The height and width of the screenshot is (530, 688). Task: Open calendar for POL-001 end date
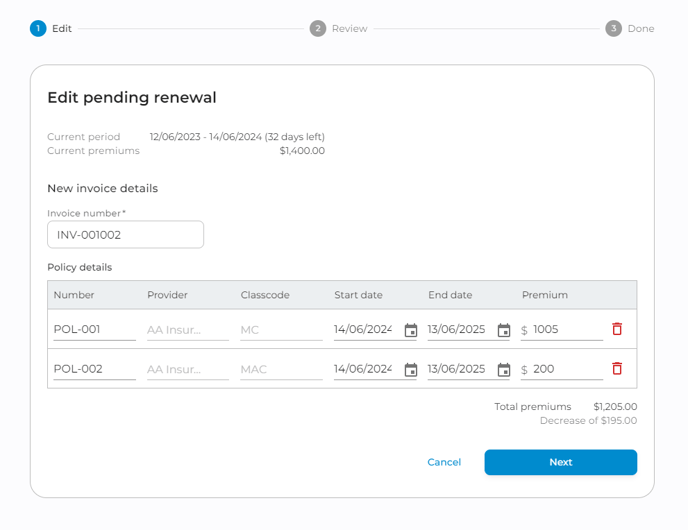(x=504, y=330)
